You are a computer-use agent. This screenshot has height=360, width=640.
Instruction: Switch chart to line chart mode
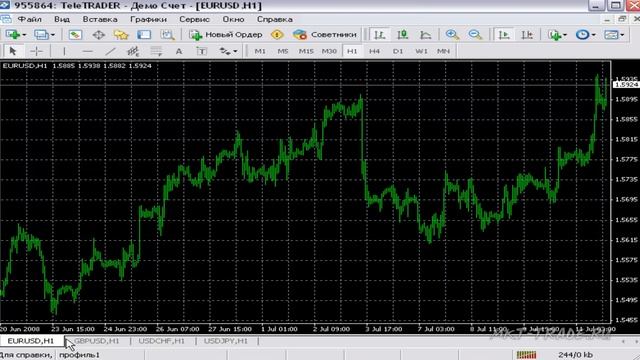(x=425, y=35)
